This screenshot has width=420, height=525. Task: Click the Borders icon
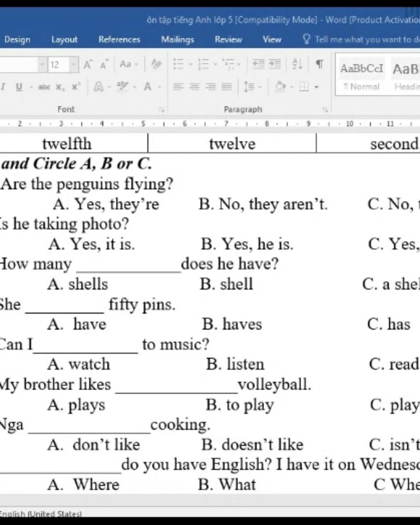pyautogui.click(x=304, y=87)
